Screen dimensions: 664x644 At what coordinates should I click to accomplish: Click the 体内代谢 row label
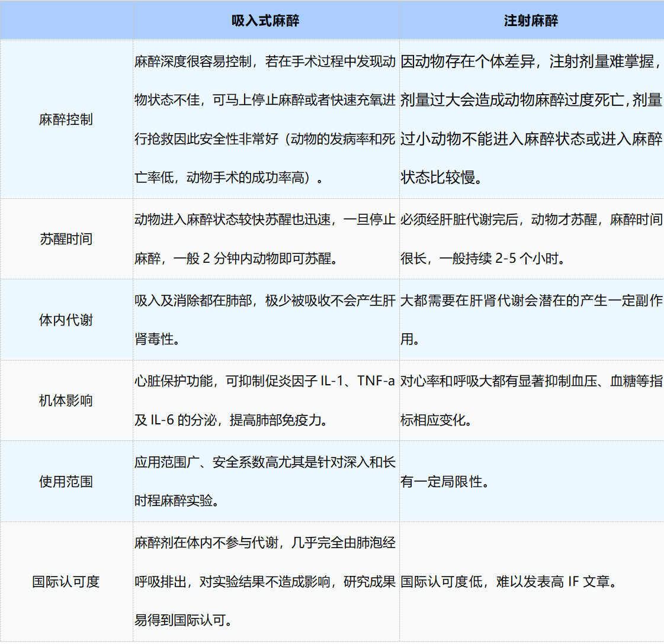66,320
